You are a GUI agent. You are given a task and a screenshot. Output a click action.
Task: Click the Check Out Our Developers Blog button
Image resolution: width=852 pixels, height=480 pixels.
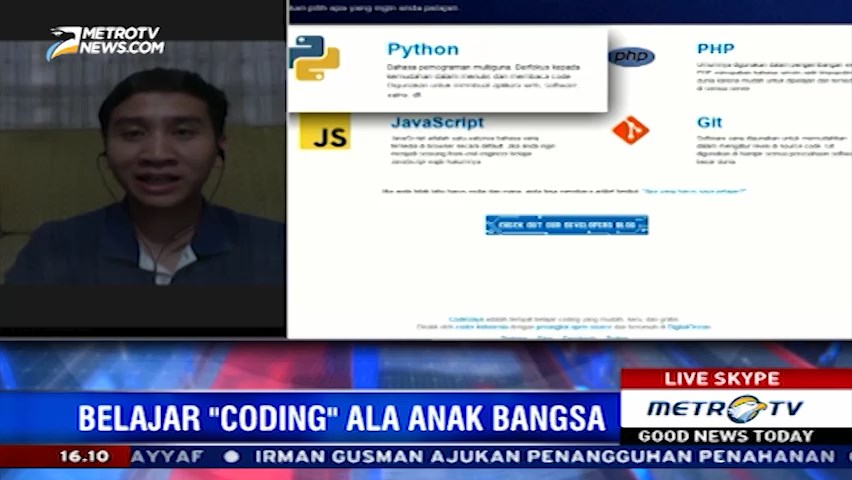point(567,225)
